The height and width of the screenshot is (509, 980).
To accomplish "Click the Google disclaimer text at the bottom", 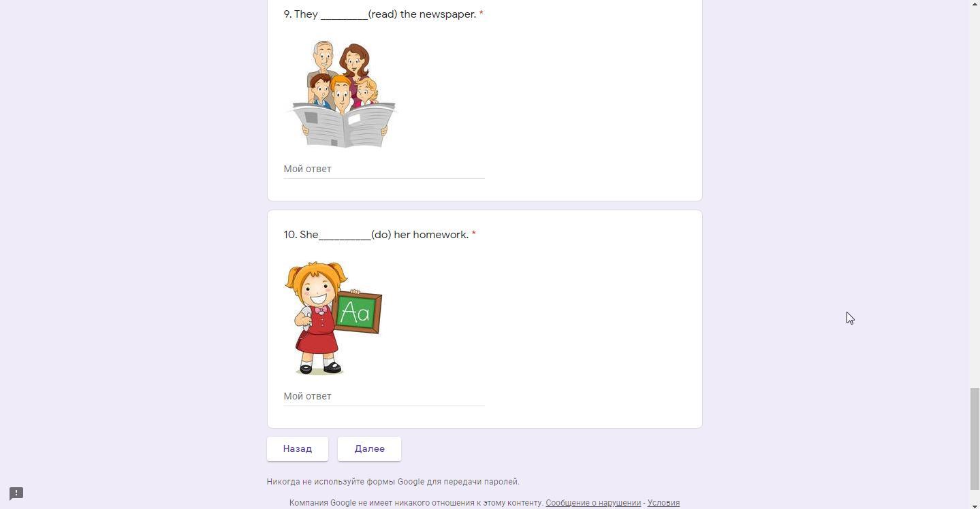I will coord(416,503).
